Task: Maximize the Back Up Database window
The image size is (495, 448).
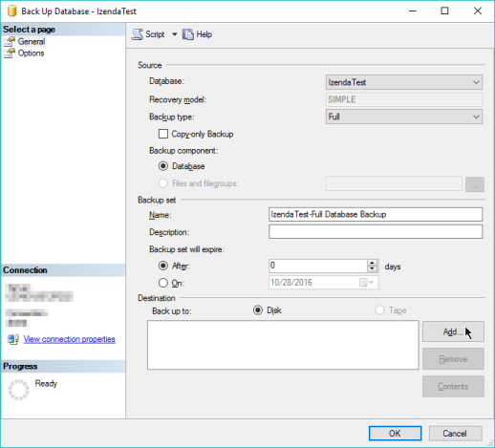Action: [444, 11]
